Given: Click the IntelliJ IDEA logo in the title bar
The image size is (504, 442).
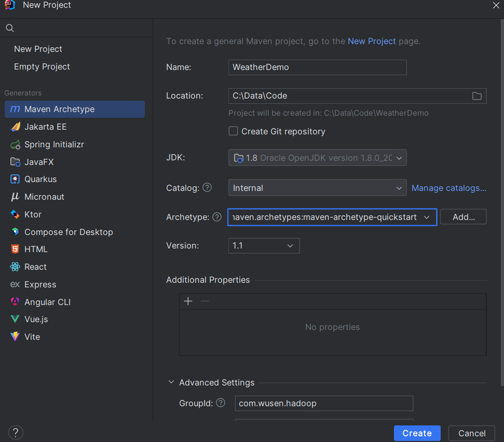Looking at the screenshot, I should (10, 5).
